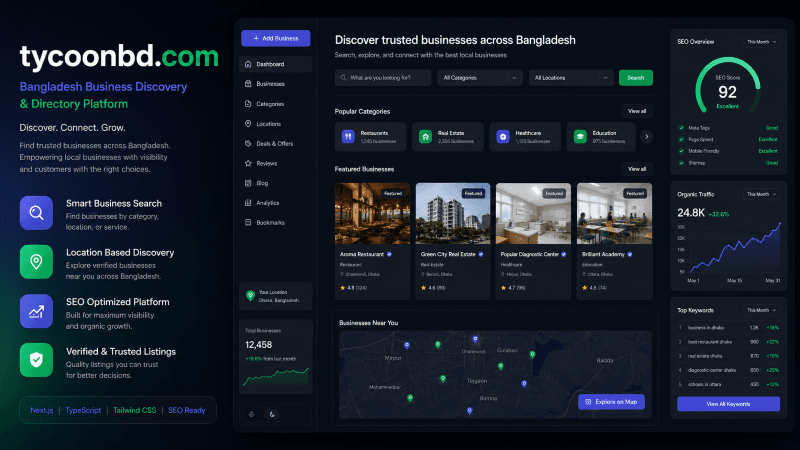800x450 pixels.
Task: Click the Total Businesses sparkline chart
Action: point(276,377)
